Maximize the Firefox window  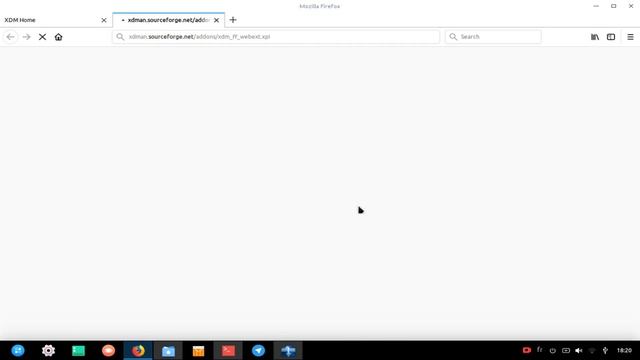613,6
